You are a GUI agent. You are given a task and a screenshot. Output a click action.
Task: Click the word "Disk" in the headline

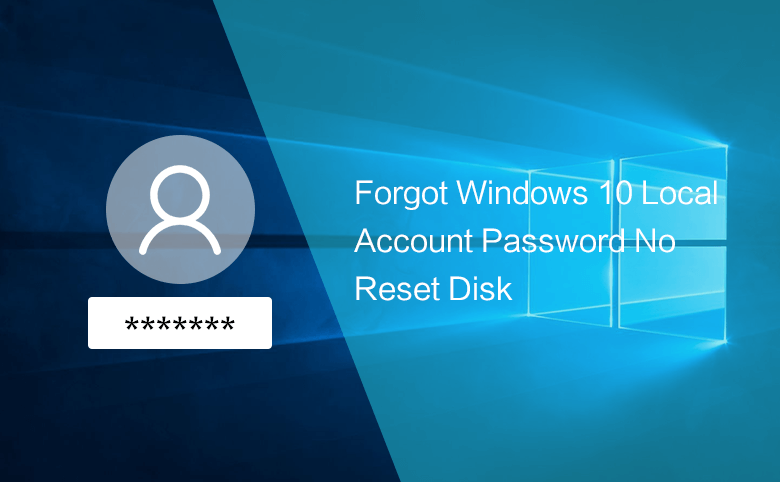click(x=480, y=289)
